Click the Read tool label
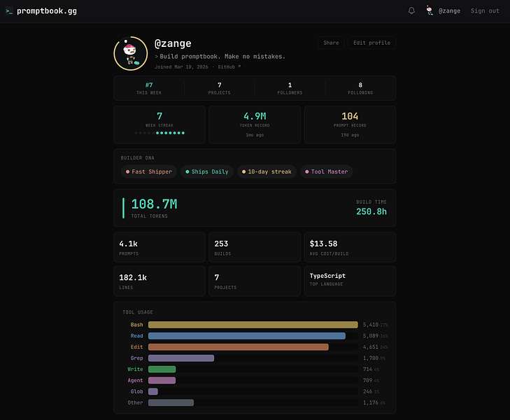This screenshot has width=510, height=420. click(136, 336)
